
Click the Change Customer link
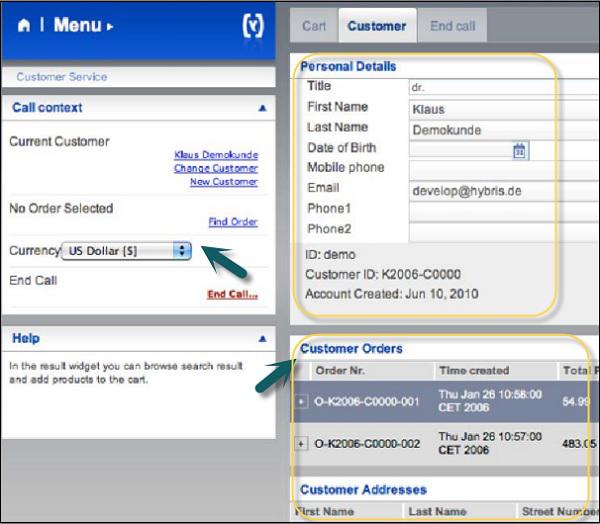(215, 168)
